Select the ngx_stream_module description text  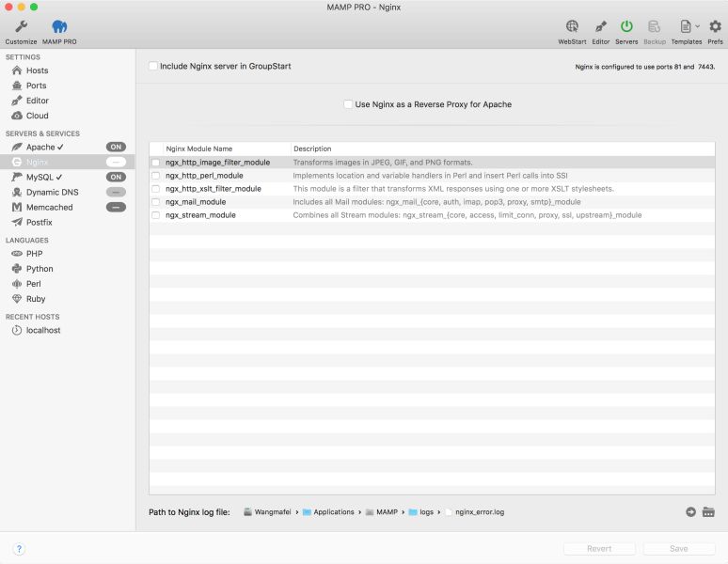pos(467,215)
